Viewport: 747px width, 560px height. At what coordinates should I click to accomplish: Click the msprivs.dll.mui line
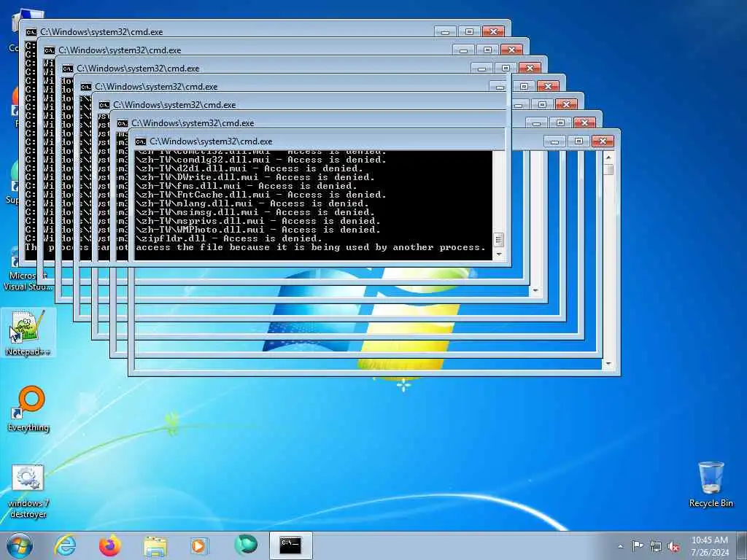[258, 221]
